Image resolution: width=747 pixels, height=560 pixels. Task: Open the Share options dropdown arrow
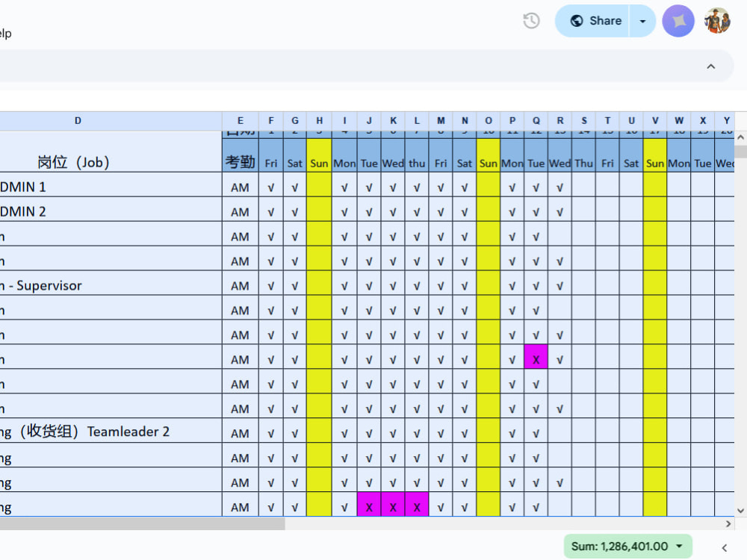tap(642, 21)
